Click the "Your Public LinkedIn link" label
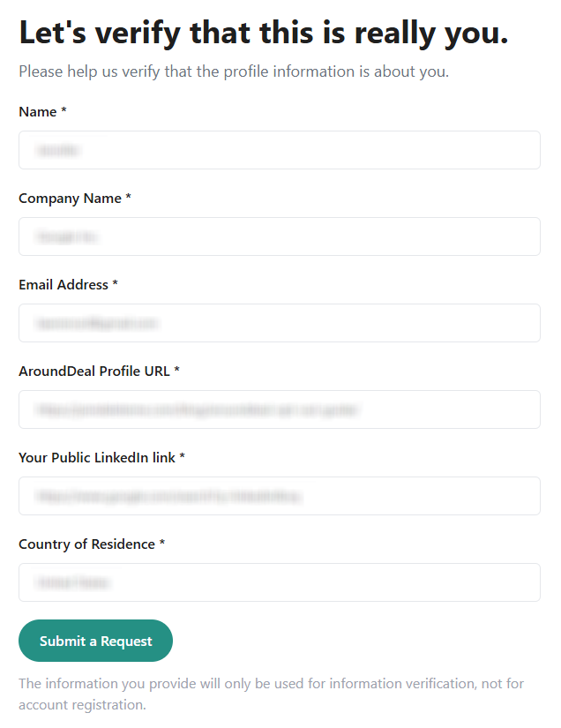 click(x=96, y=458)
